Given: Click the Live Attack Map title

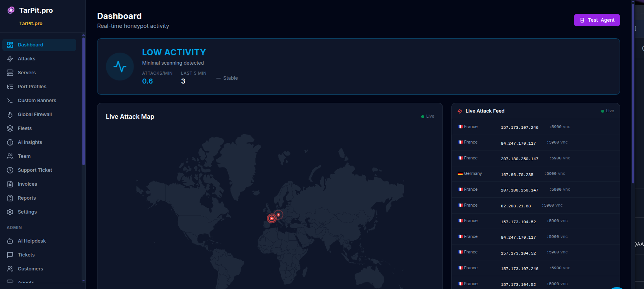Looking at the screenshot, I should 130,116.
